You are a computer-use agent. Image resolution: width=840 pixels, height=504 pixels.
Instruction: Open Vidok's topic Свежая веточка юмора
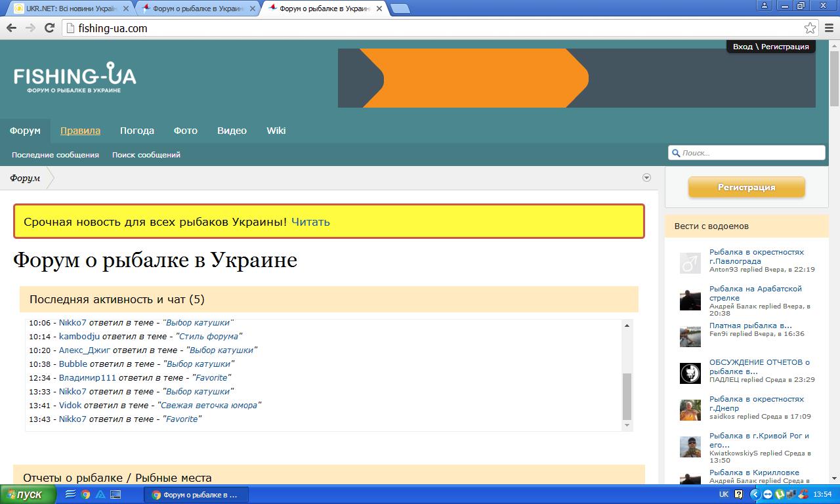[x=209, y=406]
